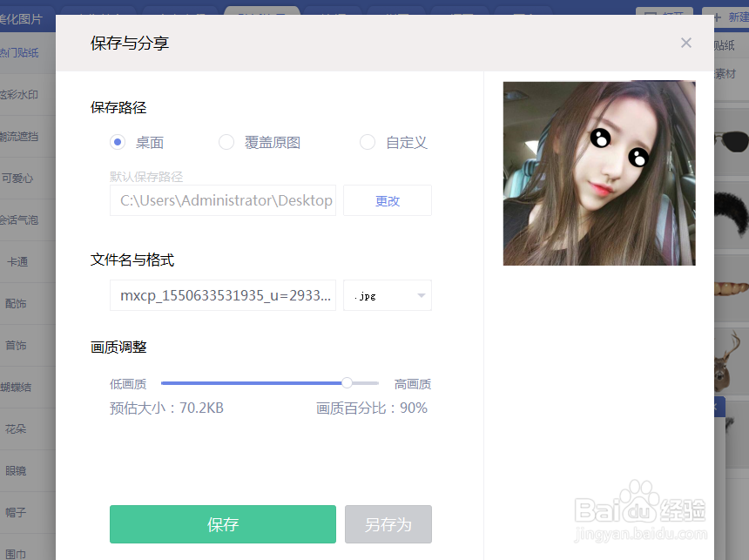Click the green 保存 save button
The height and width of the screenshot is (560, 749).
coord(222,524)
